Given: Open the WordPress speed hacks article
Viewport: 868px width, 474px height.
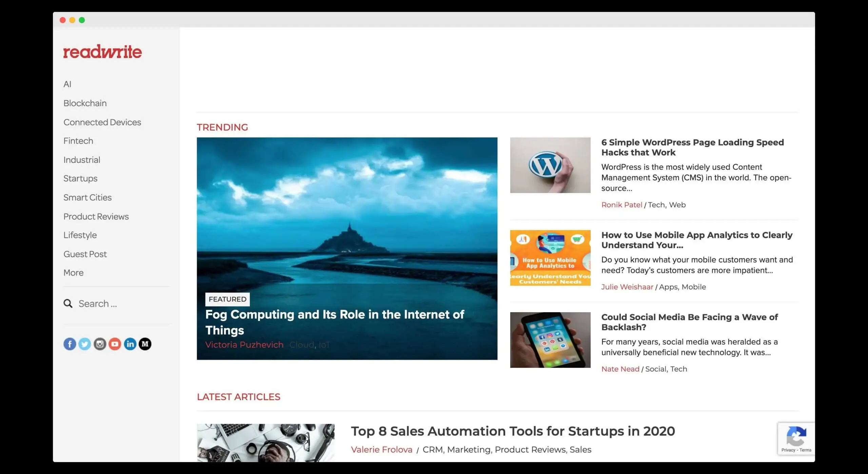Looking at the screenshot, I should click(x=692, y=147).
